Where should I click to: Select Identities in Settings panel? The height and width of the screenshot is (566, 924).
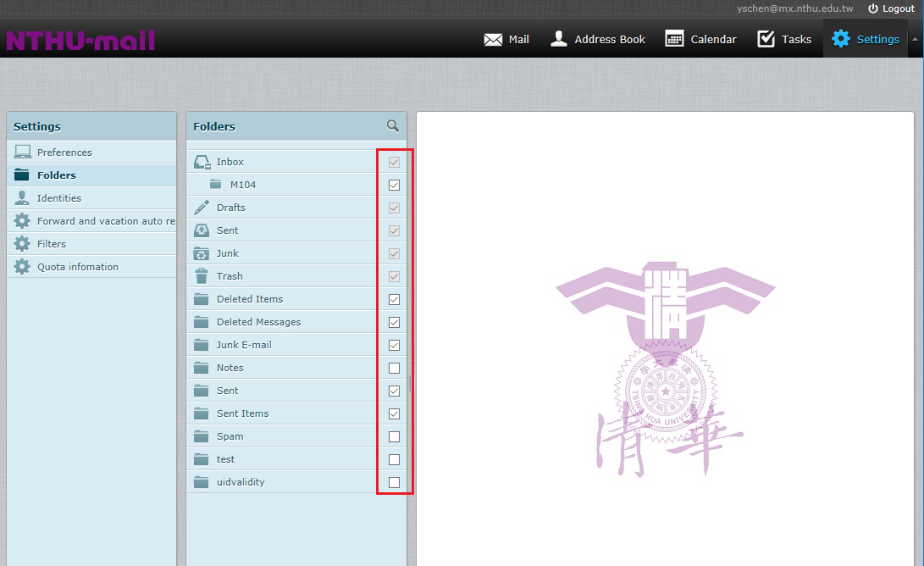[x=59, y=198]
